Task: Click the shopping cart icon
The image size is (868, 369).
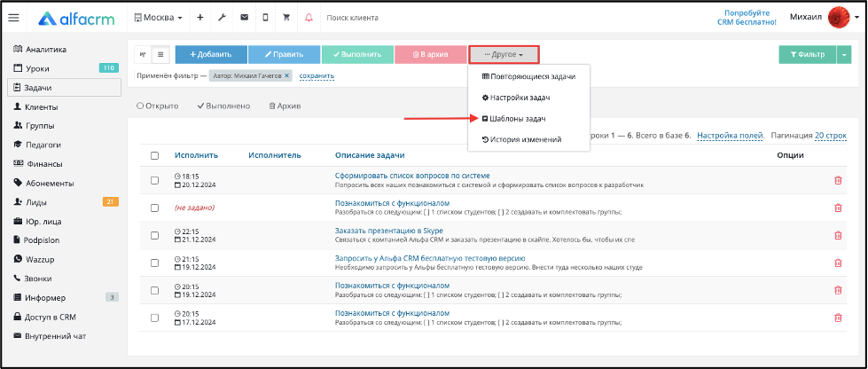Action: pos(286,18)
